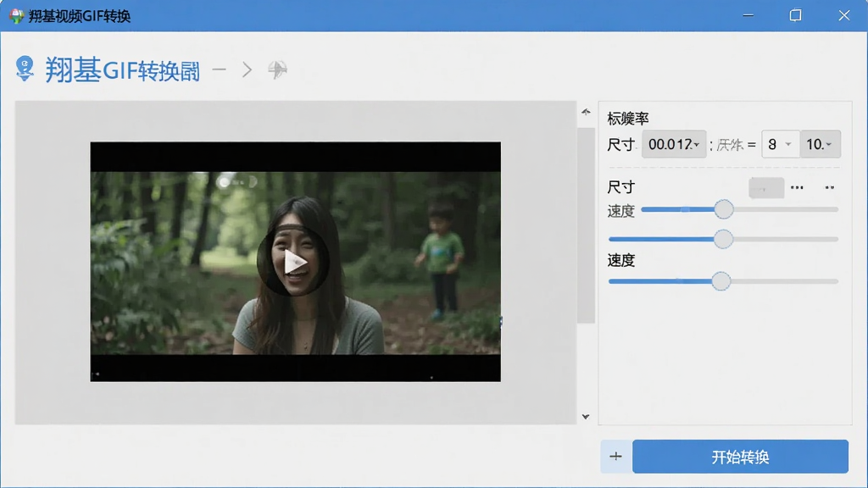This screenshot has width=868, height=488.
Task: Click the gray globe icon in the header
Action: click(x=277, y=69)
